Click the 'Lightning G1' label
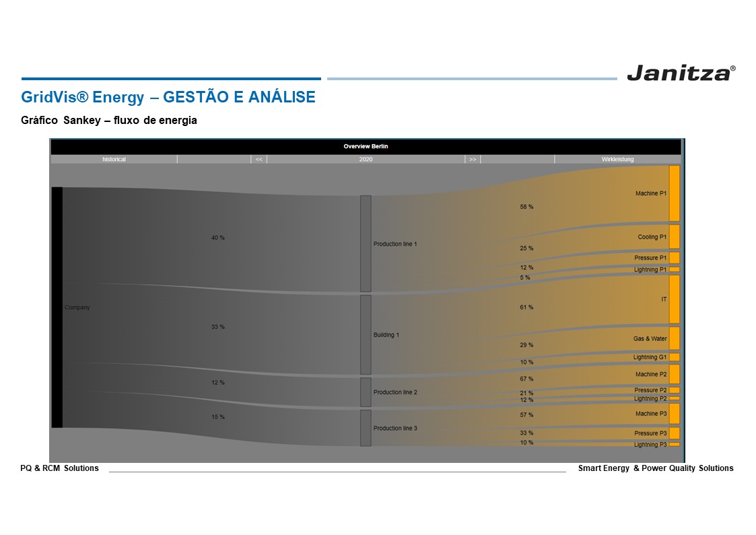This screenshot has width=756, height=535. [x=650, y=357]
